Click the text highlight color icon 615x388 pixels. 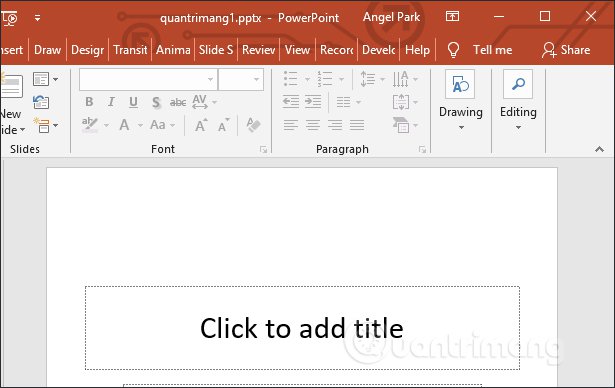(x=90, y=125)
